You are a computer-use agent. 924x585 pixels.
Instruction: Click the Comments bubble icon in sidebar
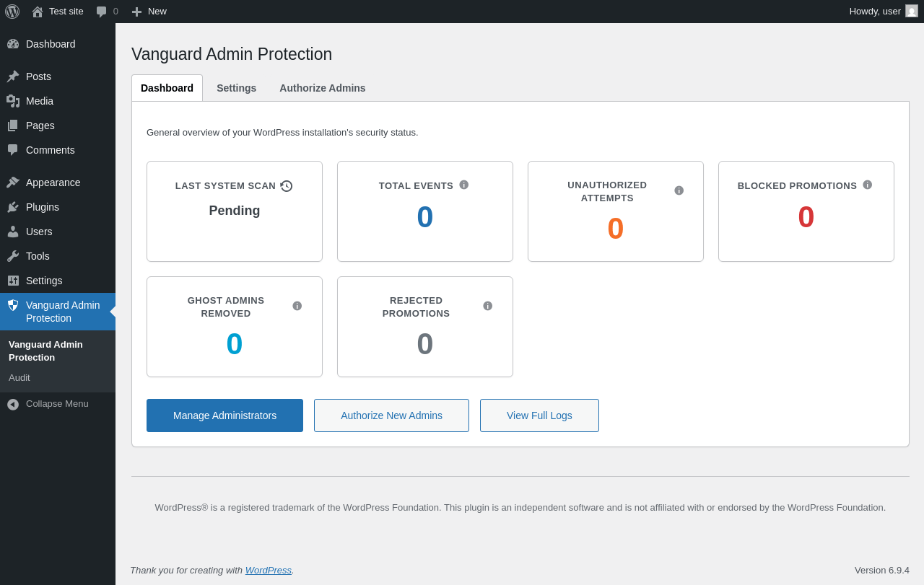[x=13, y=150]
